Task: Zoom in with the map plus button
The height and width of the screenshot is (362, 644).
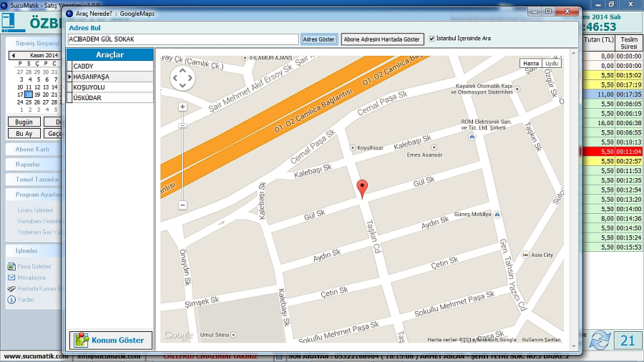Action: point(182,107)
